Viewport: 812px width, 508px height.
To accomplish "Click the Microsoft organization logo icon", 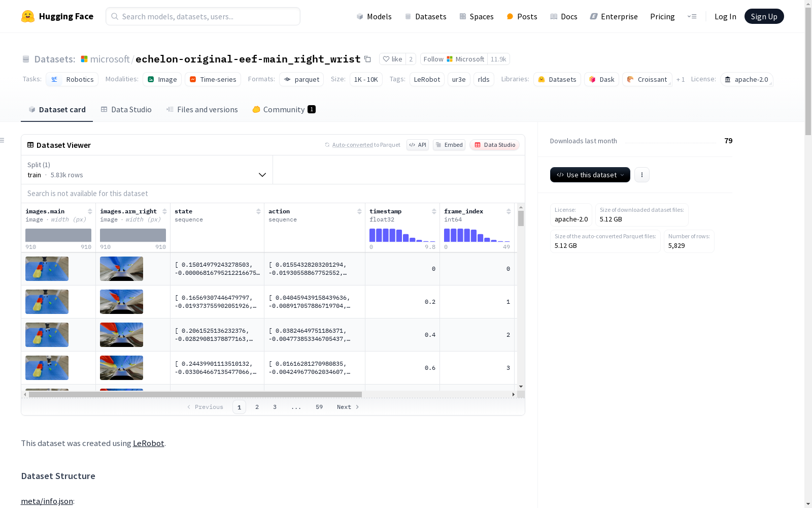I will pos(84,59).
